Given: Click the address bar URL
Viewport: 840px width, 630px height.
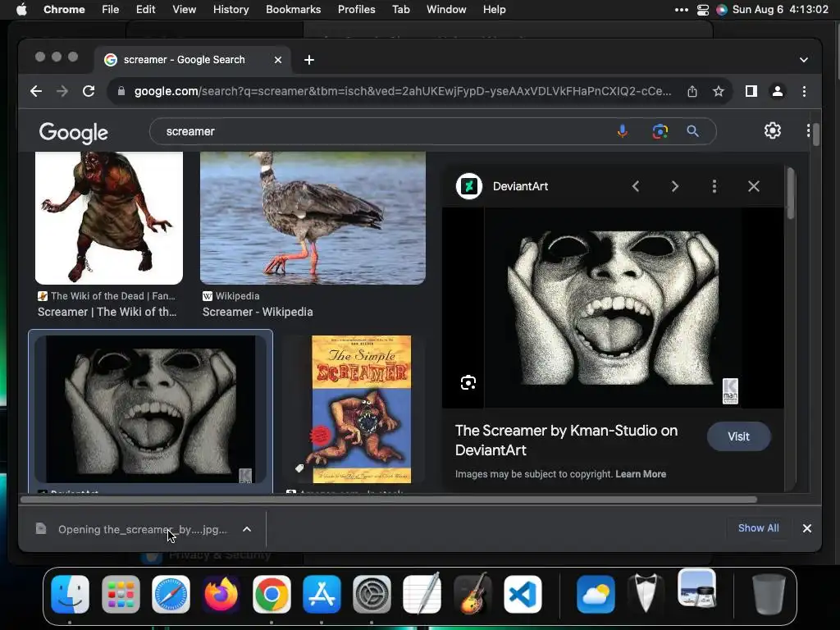Looking at the screenshot, I should [x=402, y=91].
